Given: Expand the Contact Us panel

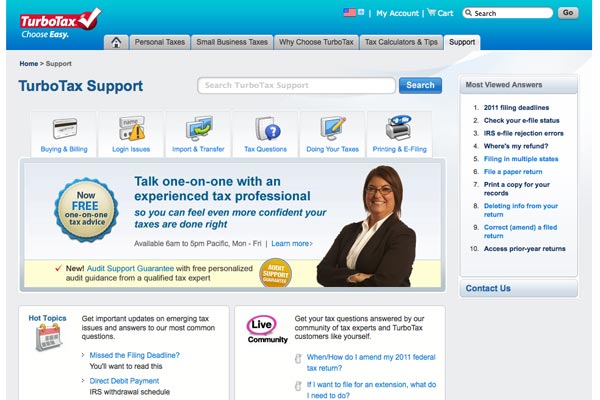Looking at the screenshot, I should [x=488, y=288].
